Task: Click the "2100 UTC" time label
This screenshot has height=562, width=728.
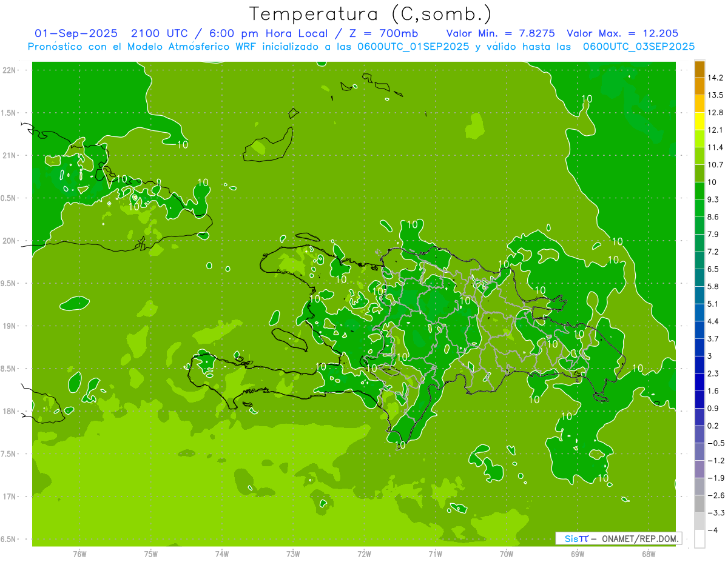Action: tap(161, 33)
